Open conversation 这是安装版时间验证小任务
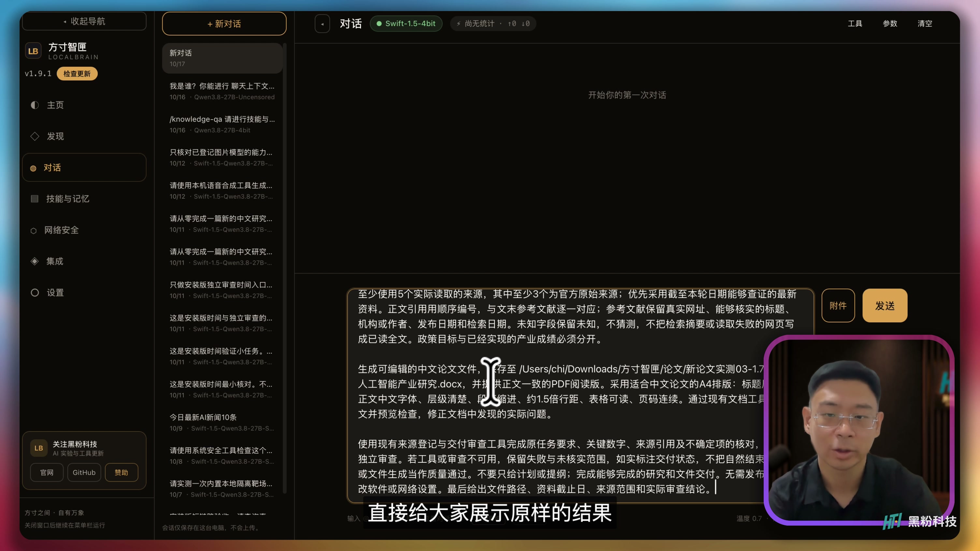This screenshot has height=551, width=980. pos(222,356)
